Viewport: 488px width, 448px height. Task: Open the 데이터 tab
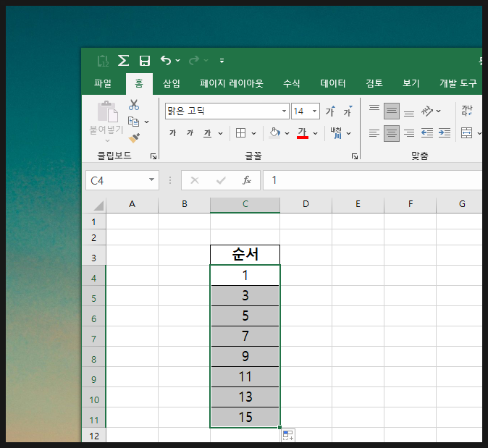[333, 83]
